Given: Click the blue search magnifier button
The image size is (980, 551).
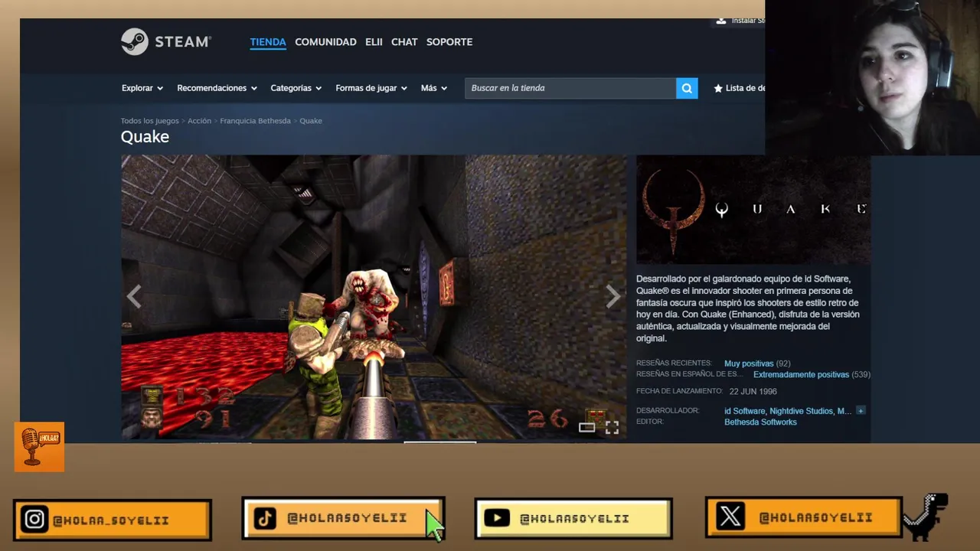Looking at the screenshot, I should tap(687, 88).
